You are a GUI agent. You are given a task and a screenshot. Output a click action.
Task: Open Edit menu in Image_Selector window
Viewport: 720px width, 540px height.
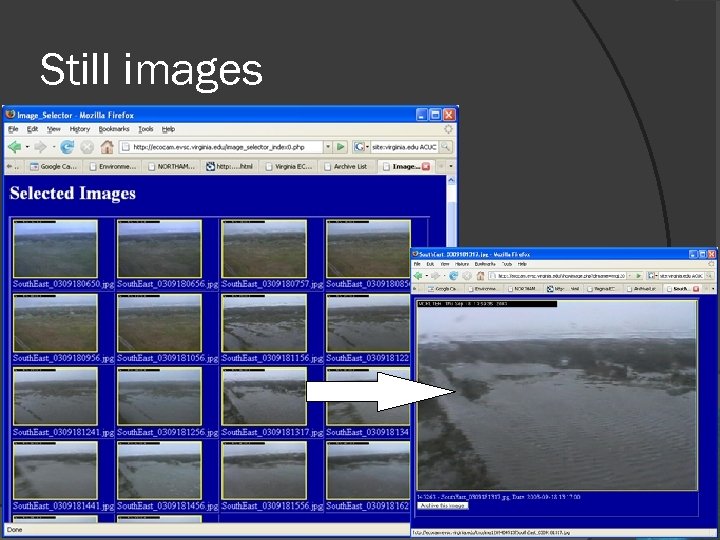point(32,129)
